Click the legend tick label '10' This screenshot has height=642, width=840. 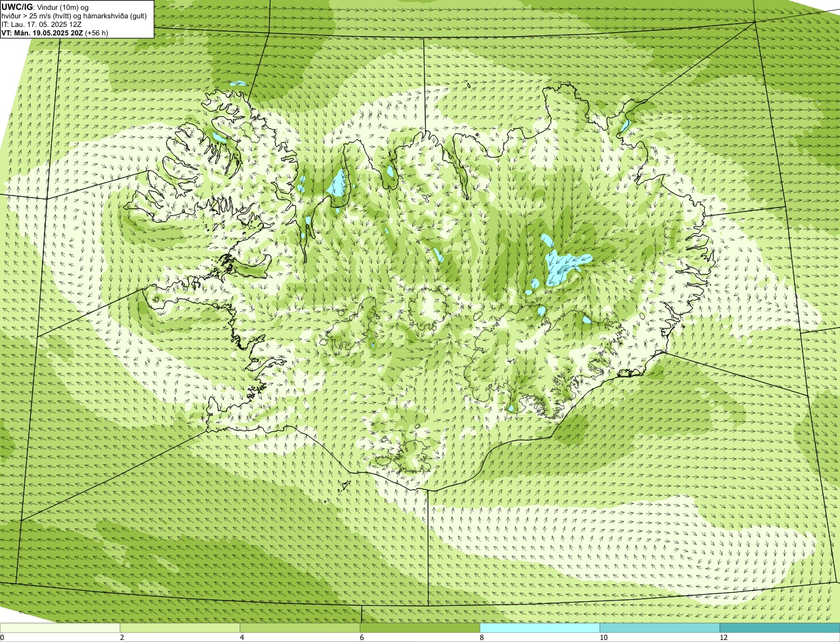(x=603, y=637)
